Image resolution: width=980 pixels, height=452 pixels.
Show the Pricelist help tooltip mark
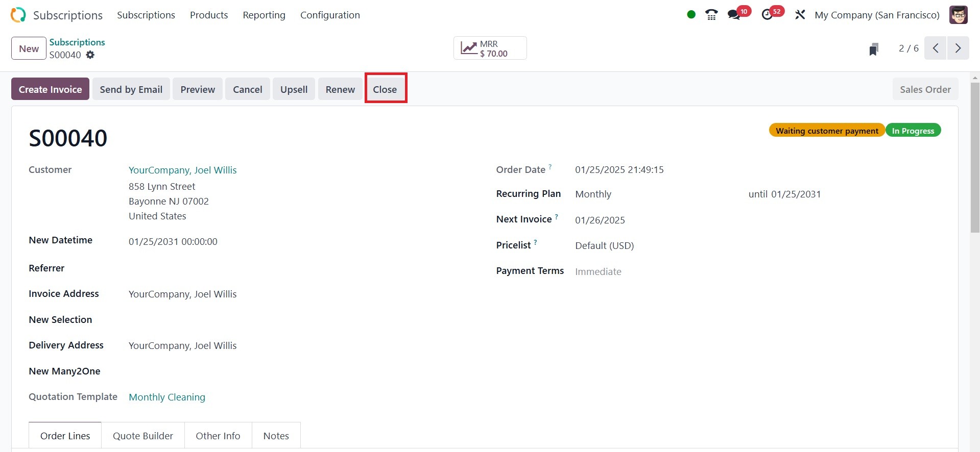point(535,242)
